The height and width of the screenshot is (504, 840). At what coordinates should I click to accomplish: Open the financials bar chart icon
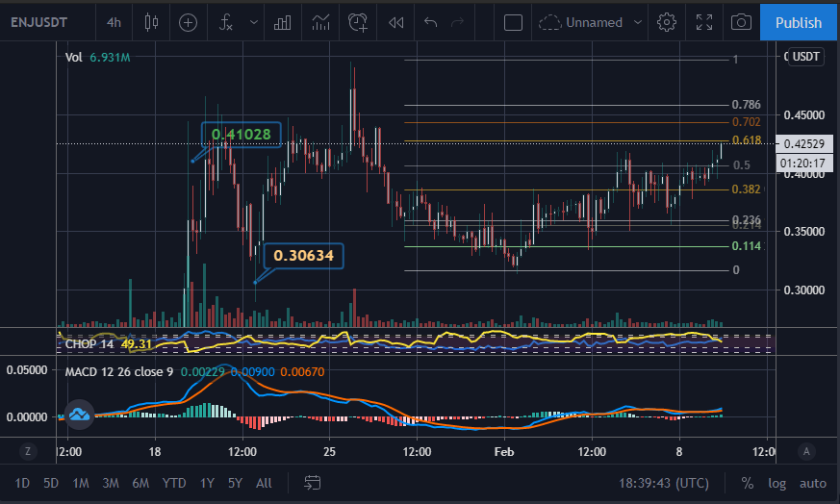click(282, 22)
